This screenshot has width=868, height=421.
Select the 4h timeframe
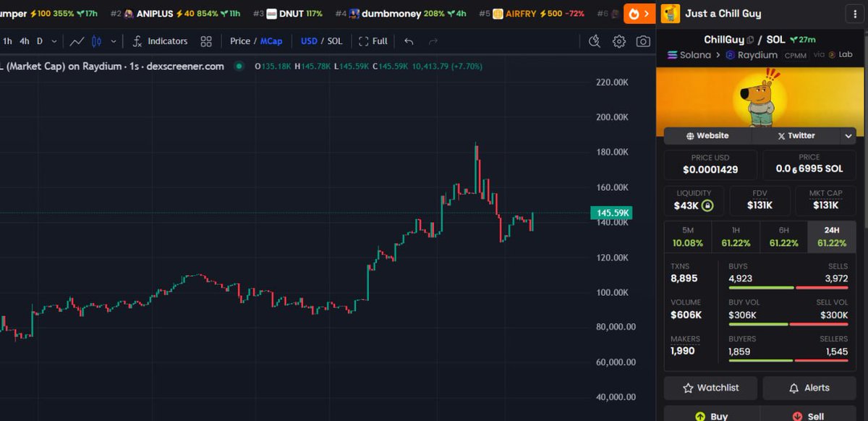(25, 41)
